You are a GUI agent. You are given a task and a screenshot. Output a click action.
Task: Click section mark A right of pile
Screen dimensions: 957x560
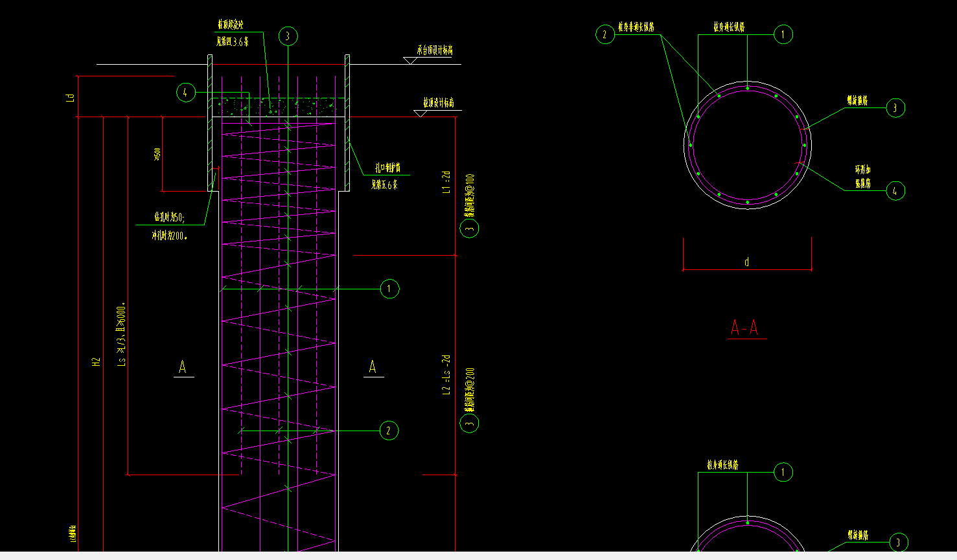[373, 367]
